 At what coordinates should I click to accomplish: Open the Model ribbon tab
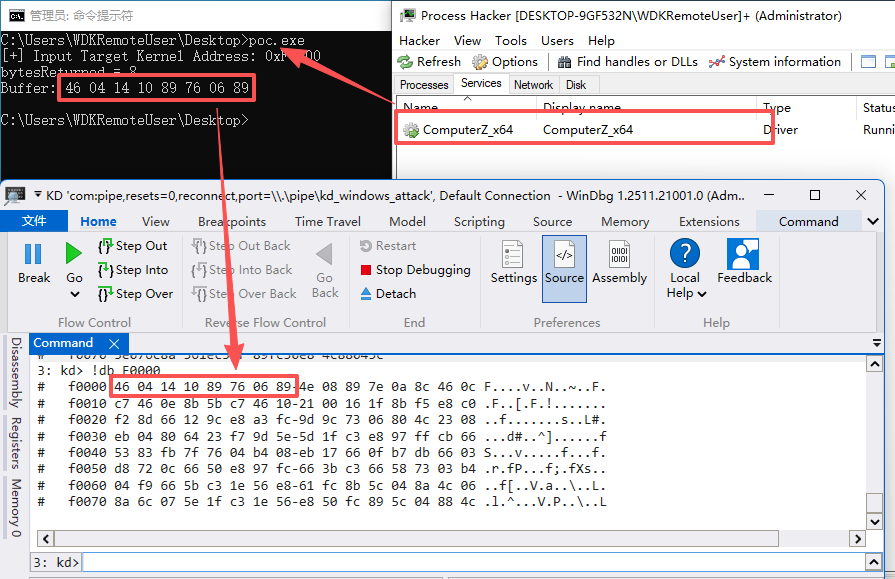(x=407, y=222)
